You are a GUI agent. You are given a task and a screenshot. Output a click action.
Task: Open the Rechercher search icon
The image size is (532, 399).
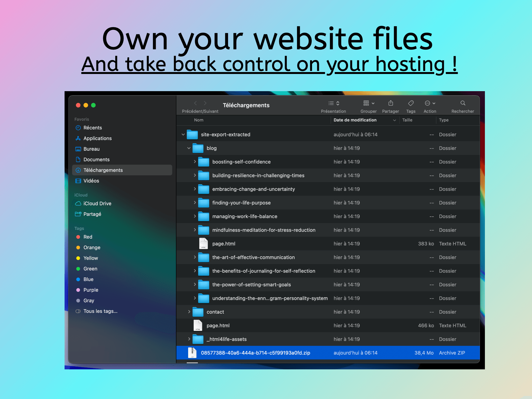tap(462, 103)
